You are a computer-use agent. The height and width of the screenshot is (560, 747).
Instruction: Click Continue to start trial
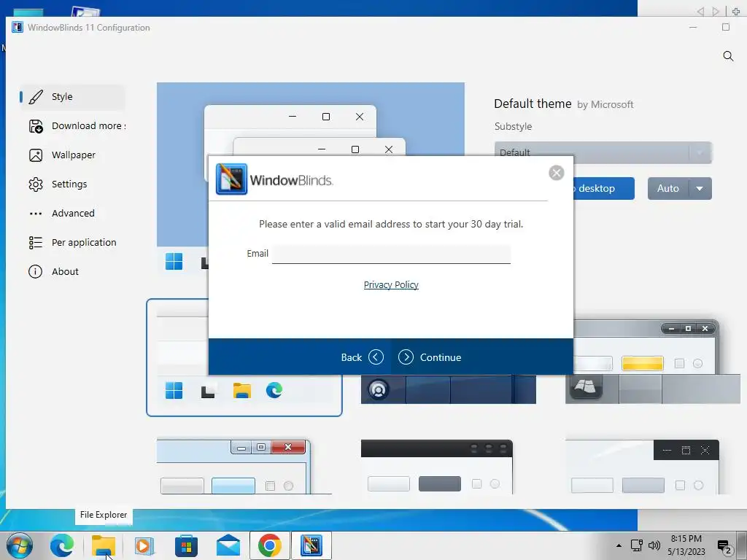pyautogui.click(x=430, y=357)
